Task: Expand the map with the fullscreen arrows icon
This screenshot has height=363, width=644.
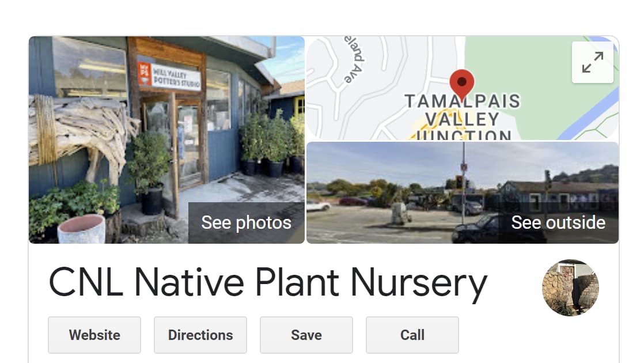Action: coord(592,62)
